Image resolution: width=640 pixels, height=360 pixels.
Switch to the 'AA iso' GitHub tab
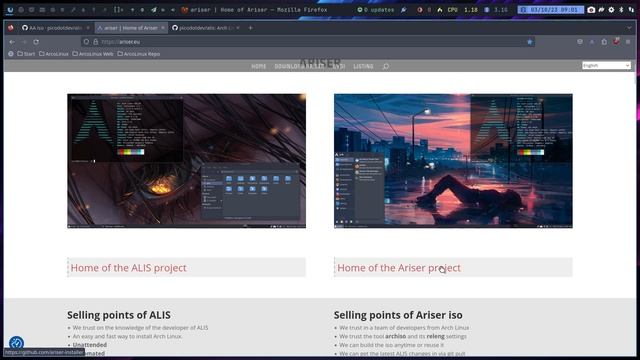[56, 28]
